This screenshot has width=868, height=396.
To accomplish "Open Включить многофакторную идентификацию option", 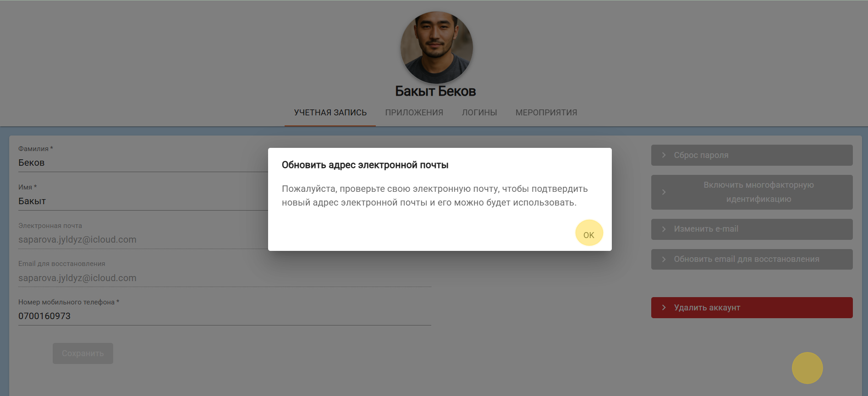I will pyautogui.click(x=752, y=192).
